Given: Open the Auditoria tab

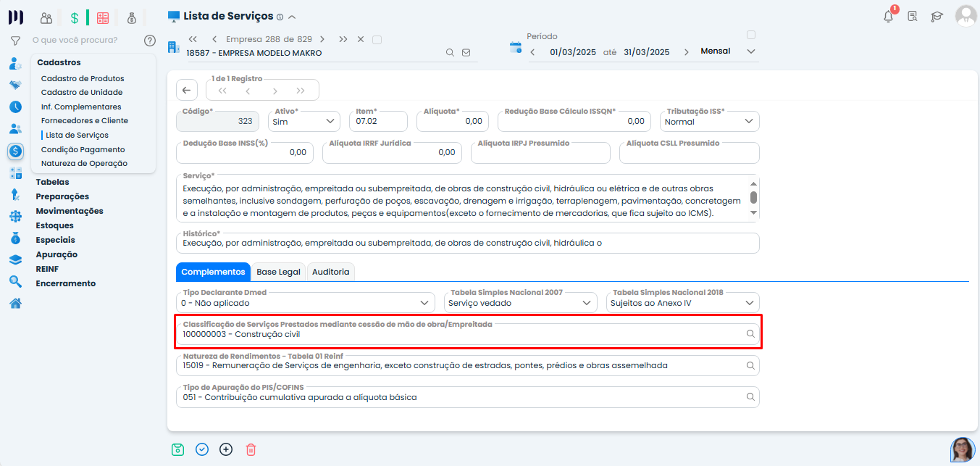Looking at the screenshot, I should click(330, 272).
